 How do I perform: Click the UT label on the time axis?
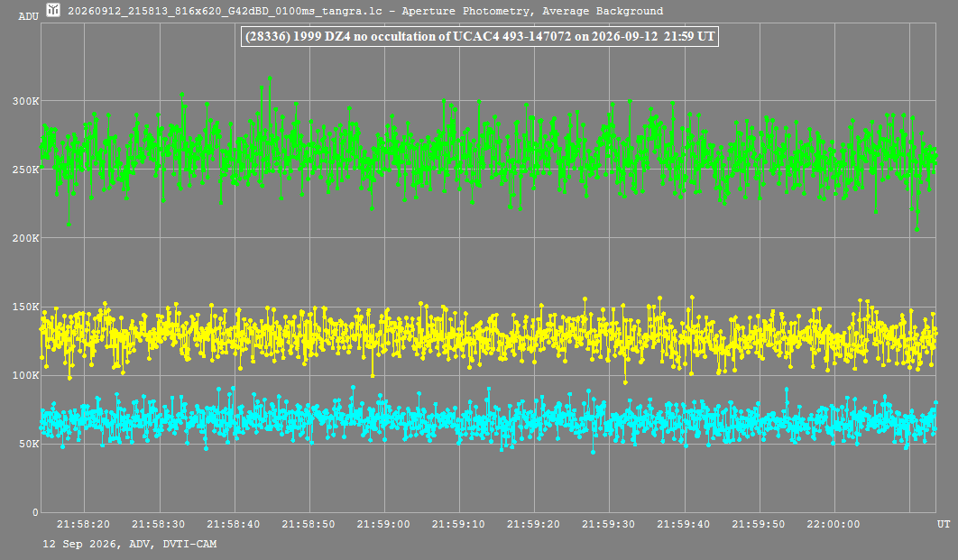[x=944, y=524]
